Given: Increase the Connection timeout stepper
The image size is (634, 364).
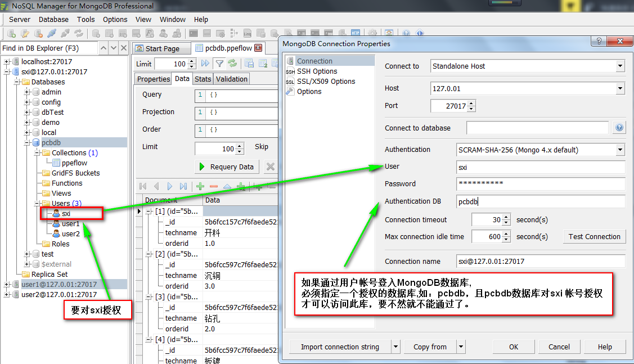Looking at the screenshot, I should pos(507,217).
